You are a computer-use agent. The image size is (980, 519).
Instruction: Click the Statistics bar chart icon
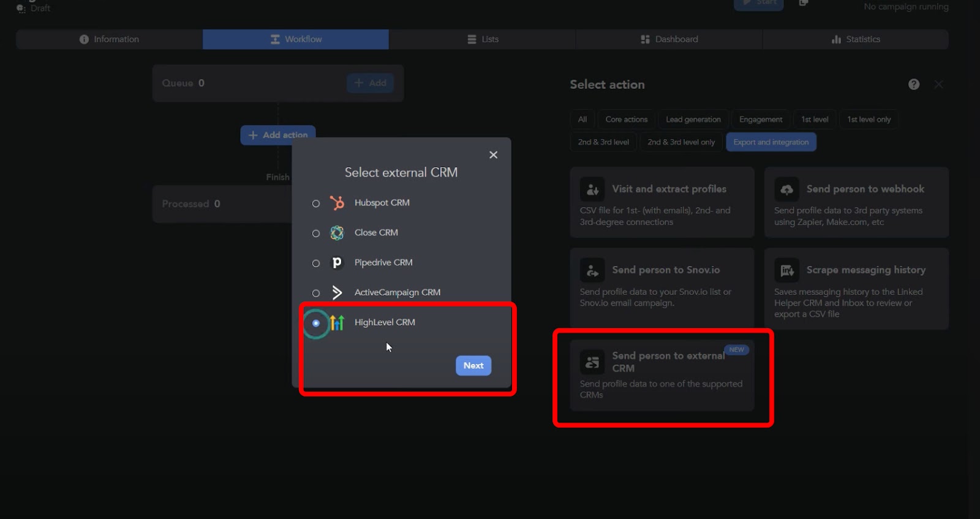click(x=836, y=39)
